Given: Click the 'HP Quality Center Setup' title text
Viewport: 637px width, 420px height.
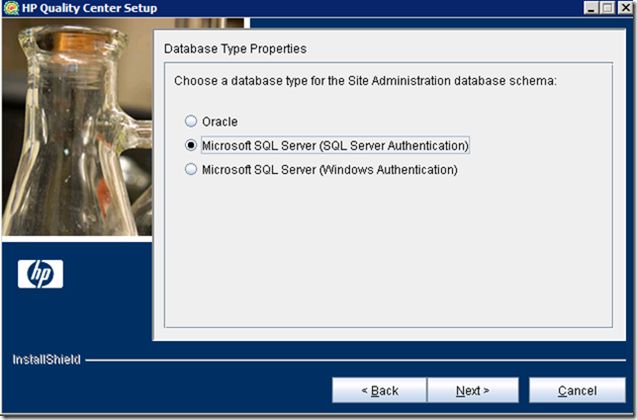Looking at the screenshot, I should point(89,8).
